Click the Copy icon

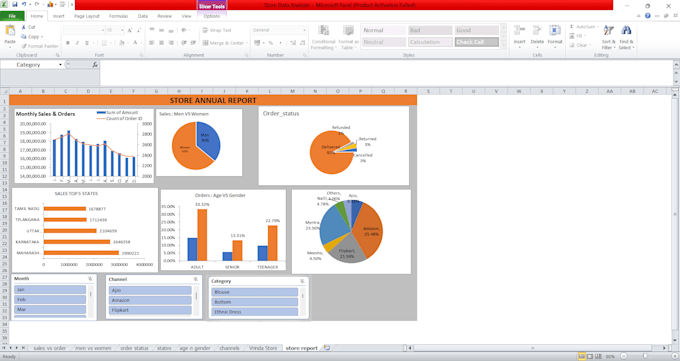coord(24,36)
